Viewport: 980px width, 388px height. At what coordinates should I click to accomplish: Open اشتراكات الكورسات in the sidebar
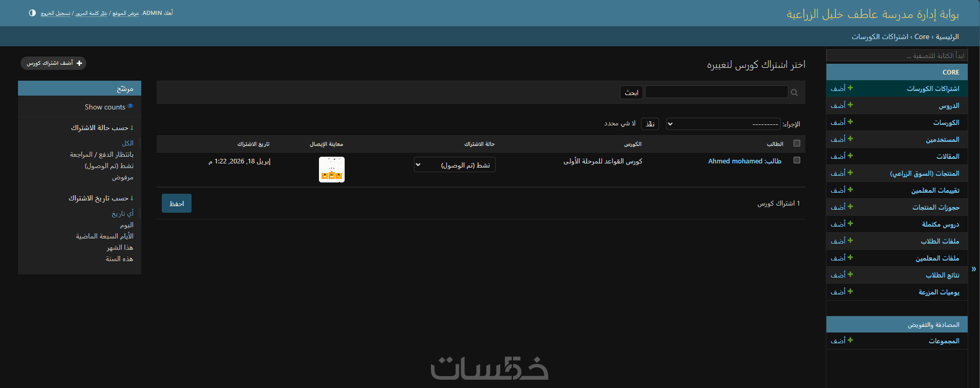[x=933, y=89]
